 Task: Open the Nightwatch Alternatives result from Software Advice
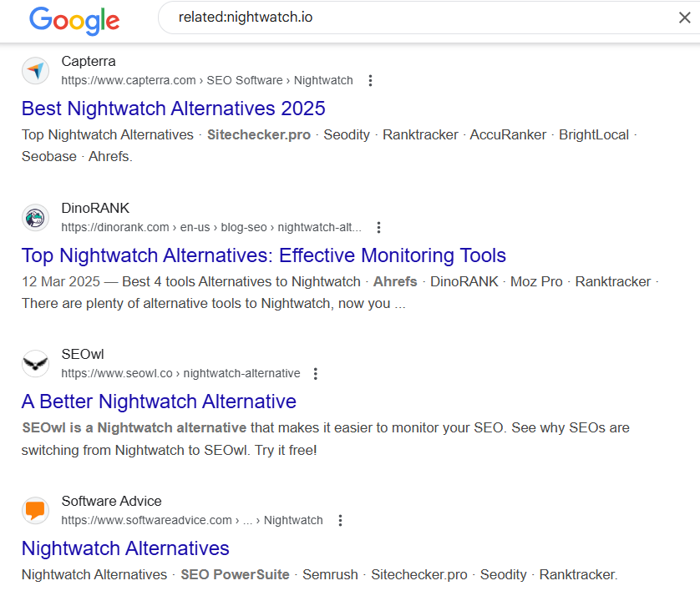[125, 548]
